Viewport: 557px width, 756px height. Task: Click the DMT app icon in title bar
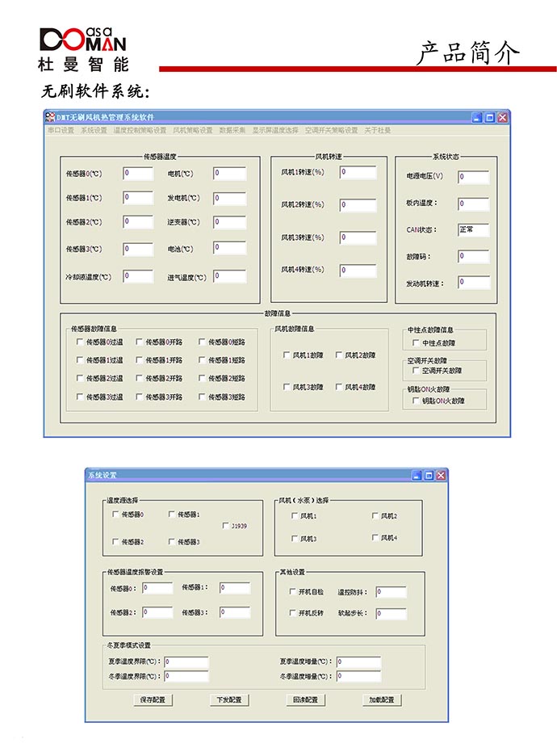pos(50,116)
